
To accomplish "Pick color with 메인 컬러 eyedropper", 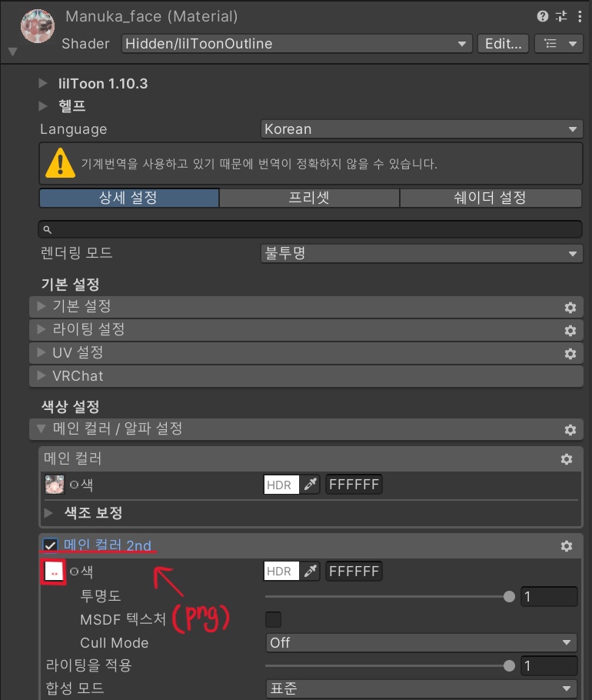I will 310,485.
